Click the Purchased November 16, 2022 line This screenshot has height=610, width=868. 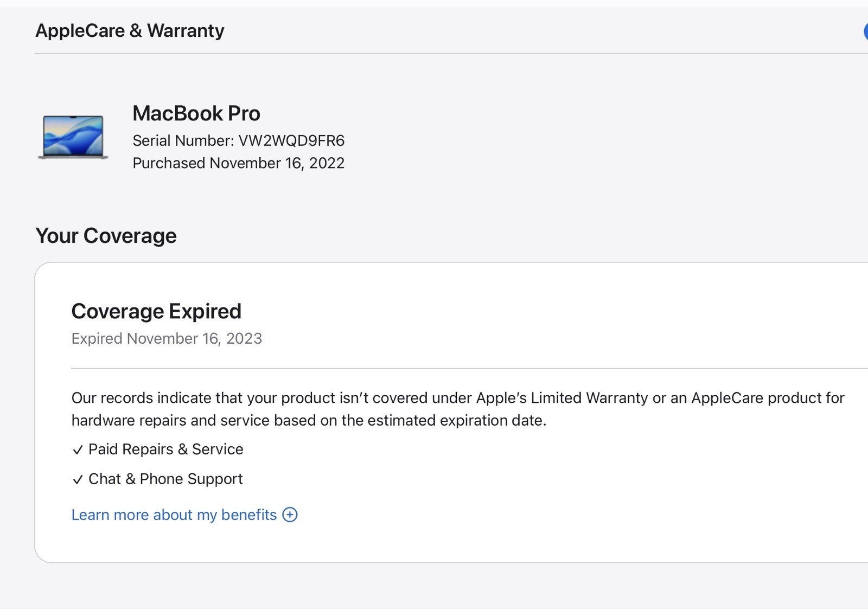[x=238, y=163]
